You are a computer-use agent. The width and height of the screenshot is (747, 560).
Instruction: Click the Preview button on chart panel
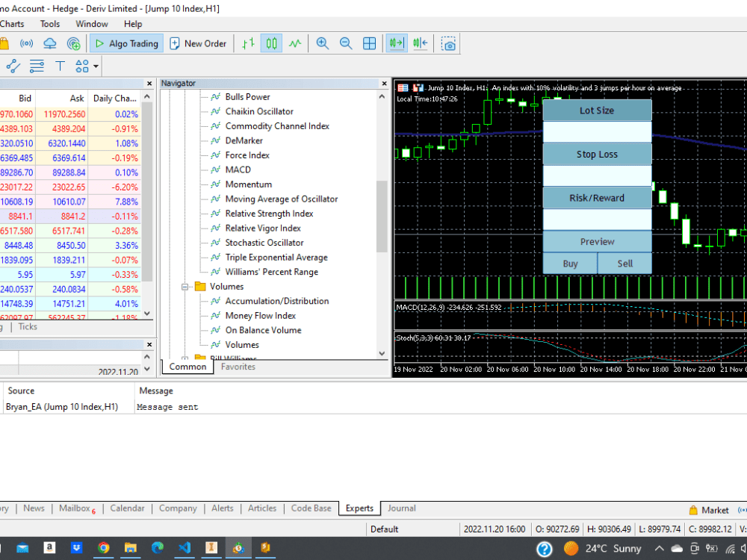pyautogui.click(x=597, y=241)
